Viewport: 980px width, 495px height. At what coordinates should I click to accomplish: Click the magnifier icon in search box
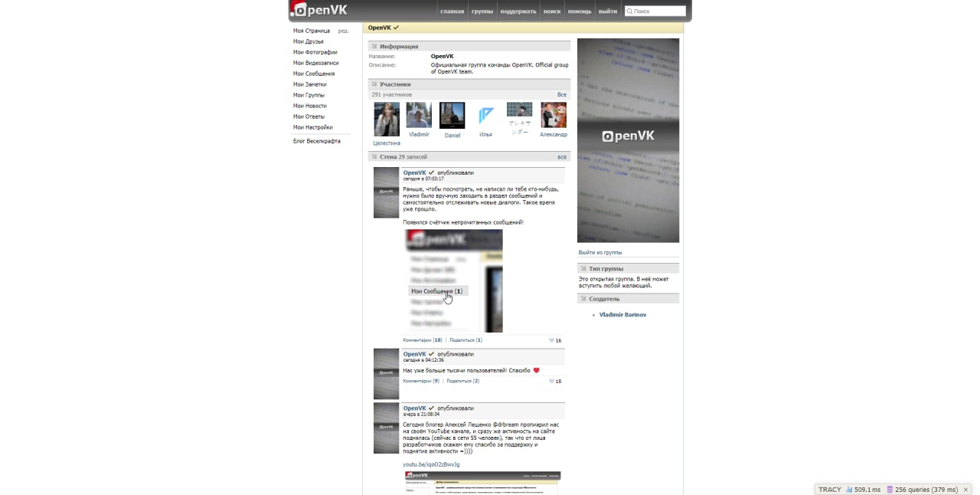coord(630,11)
